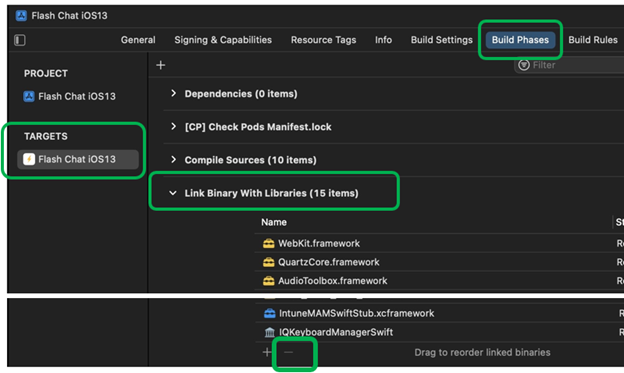Click the Flash Chat iOS13 window title
Image resolution: width=624 pixels, height=373 pixels.
[x=69, y=16]
